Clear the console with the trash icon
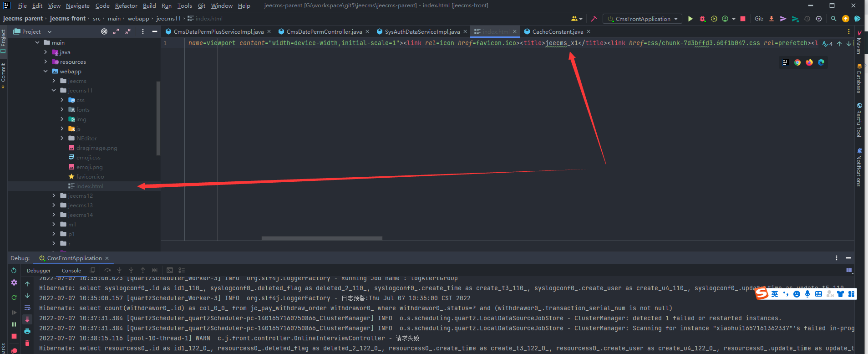The height and width of the screenshot is (354, 868). 27,343
